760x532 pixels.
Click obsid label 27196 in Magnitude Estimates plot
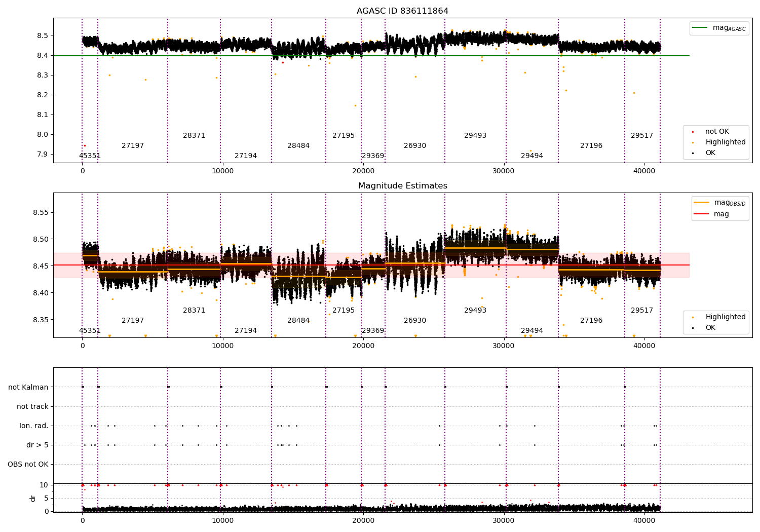(x=591, y=321)
